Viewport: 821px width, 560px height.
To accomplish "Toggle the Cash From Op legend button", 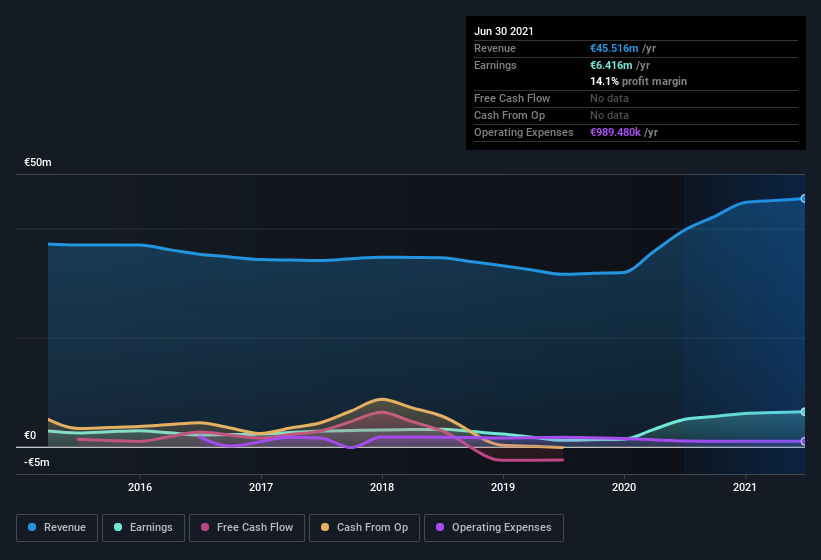I will point(364,528).
